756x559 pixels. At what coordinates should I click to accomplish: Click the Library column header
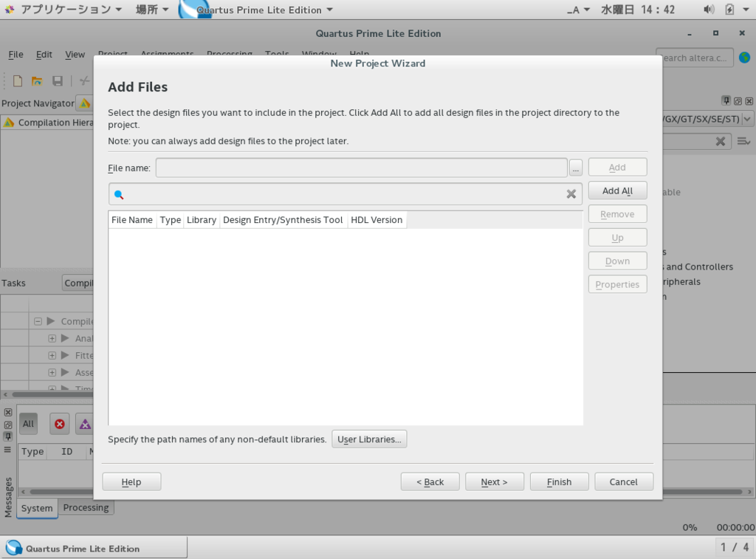click(202, 220)
